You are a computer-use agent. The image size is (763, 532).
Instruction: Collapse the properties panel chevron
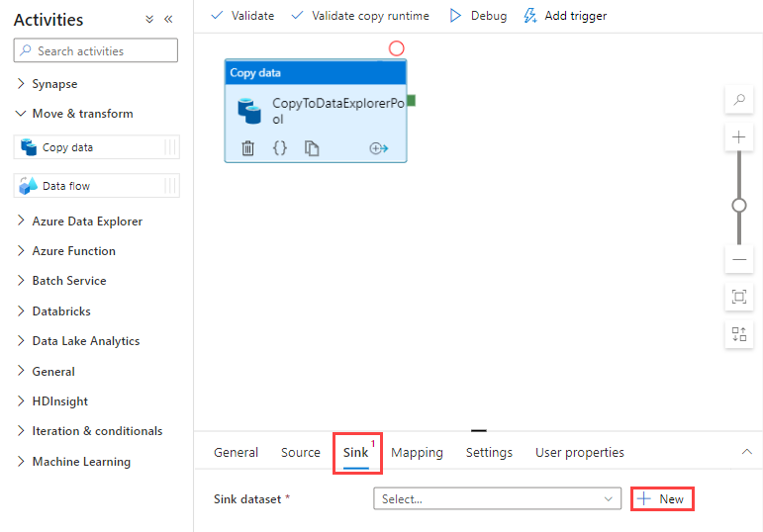746,452
